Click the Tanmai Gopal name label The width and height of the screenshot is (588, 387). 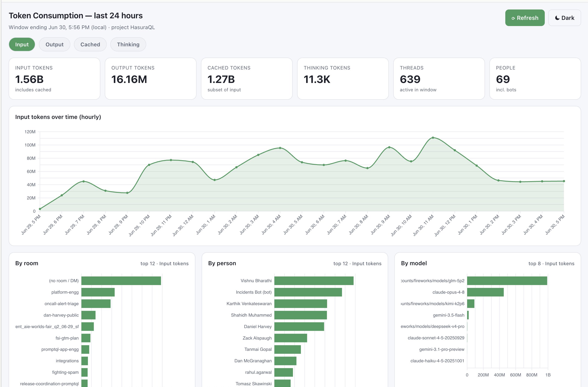pos(258,349)
